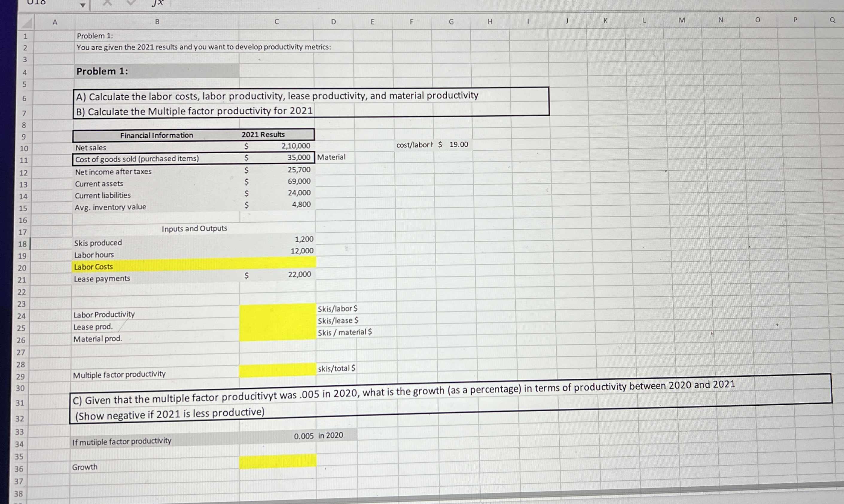Select row 29 header
Screen dimensions: 844x504
tap(21, 377)
